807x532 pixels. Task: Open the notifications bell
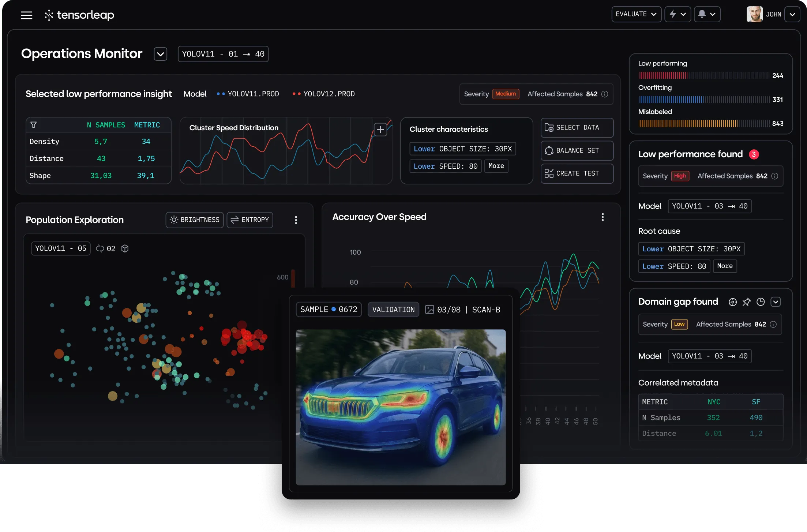point(702,14)
